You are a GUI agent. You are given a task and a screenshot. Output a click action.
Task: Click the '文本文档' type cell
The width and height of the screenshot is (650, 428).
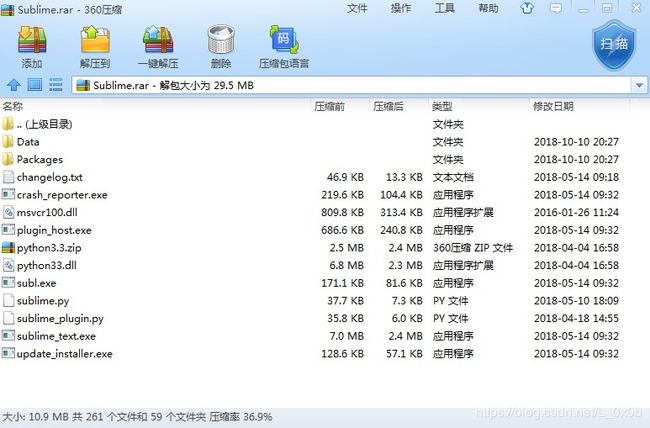point(453,177)
